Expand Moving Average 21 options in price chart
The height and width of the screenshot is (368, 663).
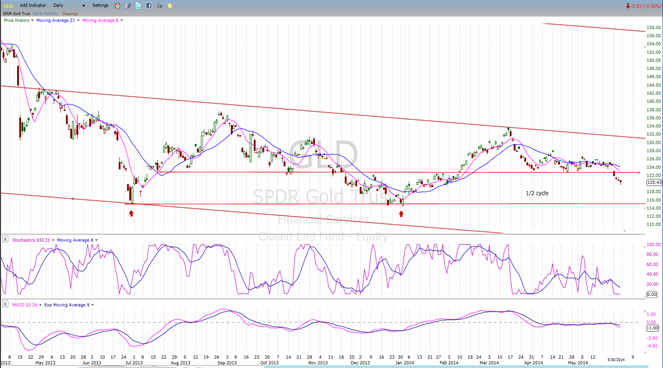click(78, 20)
